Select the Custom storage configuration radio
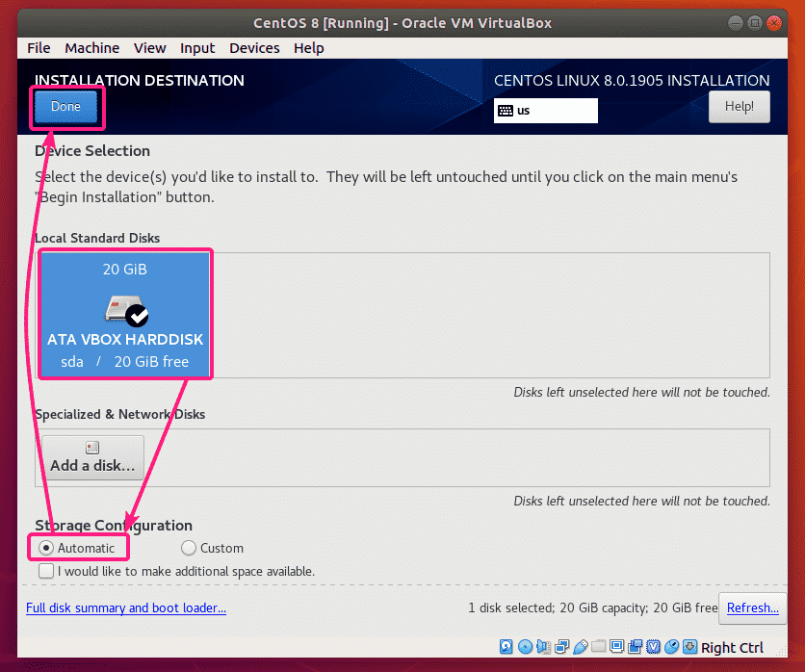The image size is (805, 672). click(189, 548)
